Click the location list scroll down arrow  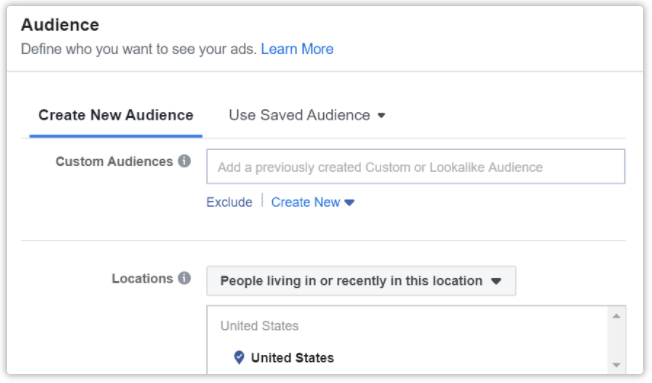pyautogui.click(x=616, y=365)
